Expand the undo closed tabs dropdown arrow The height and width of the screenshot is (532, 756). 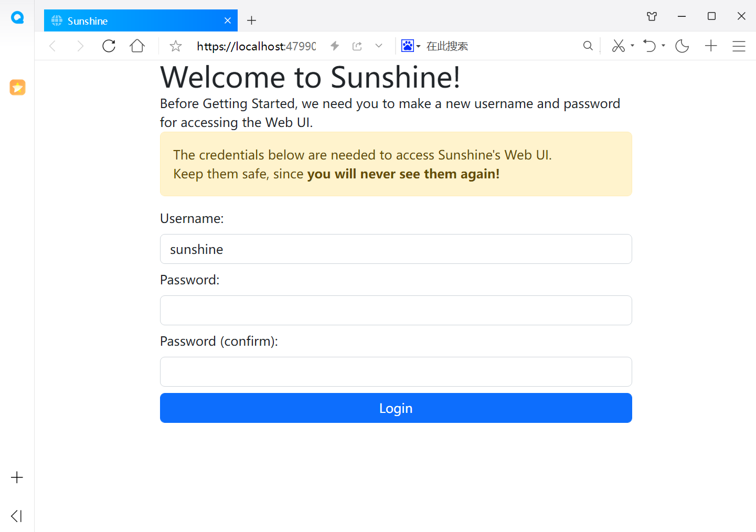pos(663,46)
